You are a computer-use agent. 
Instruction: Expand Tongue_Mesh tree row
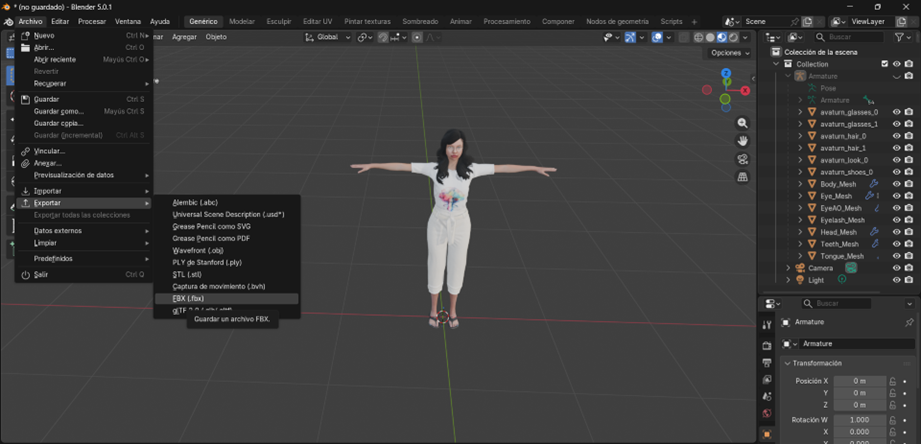click(x=800, y=256)
